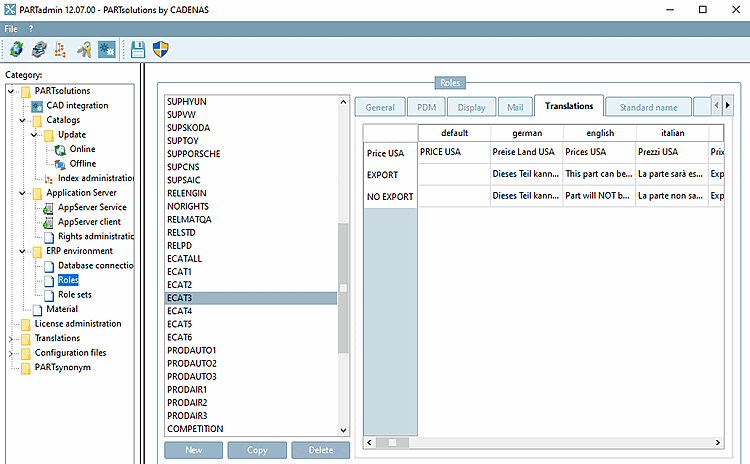Click the Index administration tree icon
This screenshot has width=750, height=464.
pos(49,179)
